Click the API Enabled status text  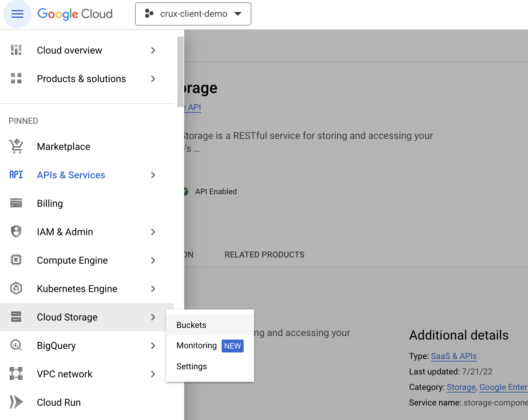(216, 192)
